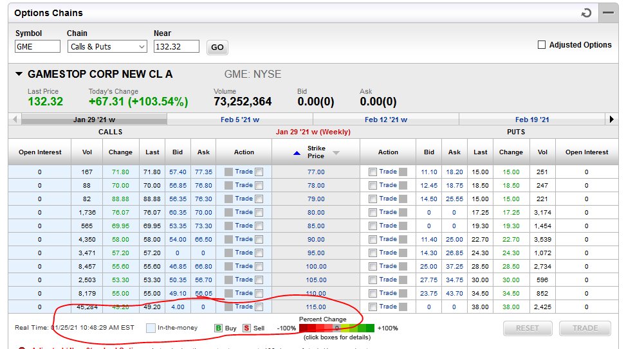Open the call Trade link for strike 100.00
This screenshot has width=644, height=349.
[x=244, y=266]
